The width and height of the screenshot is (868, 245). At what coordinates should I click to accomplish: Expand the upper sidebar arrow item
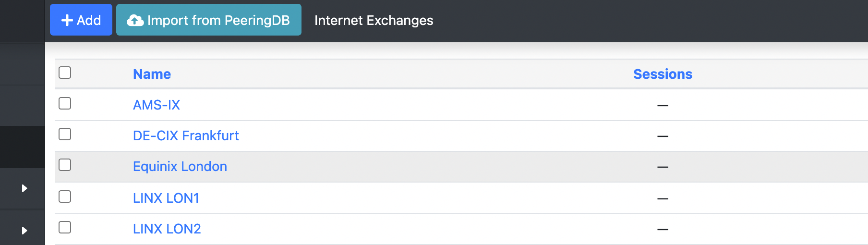pos(24,188)
